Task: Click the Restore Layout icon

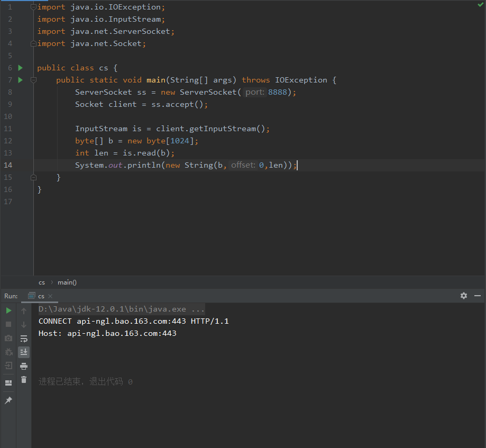Action: click(8, 383)
